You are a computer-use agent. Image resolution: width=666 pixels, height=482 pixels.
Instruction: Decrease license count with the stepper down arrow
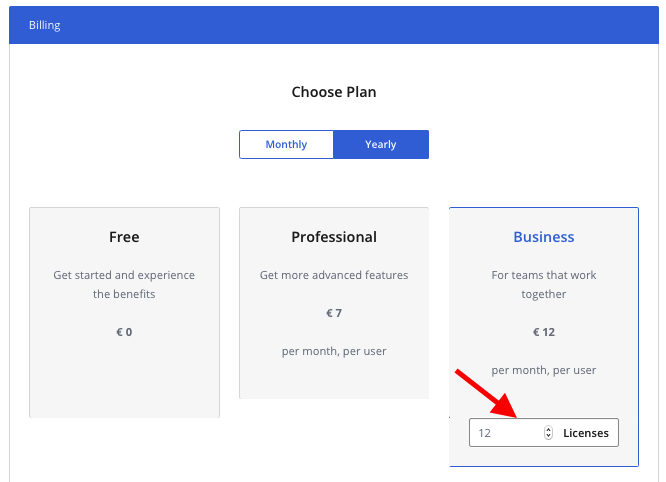point(548,436)
